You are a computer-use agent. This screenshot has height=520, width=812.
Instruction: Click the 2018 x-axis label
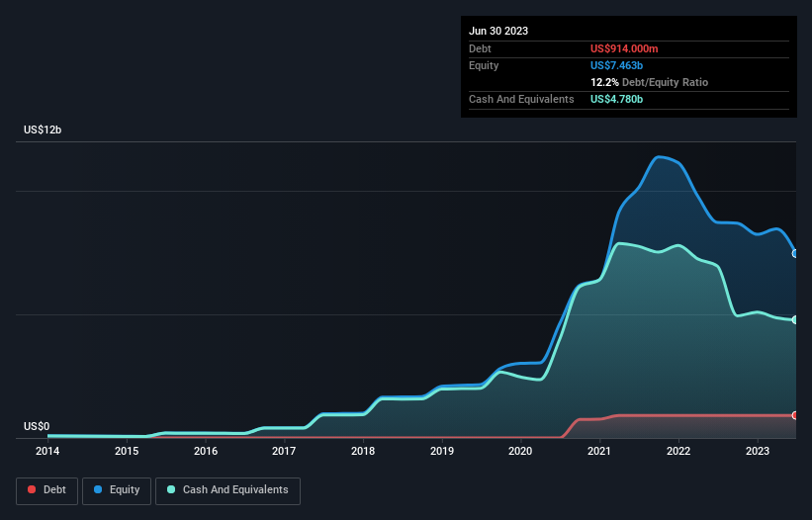(x=363, y=451)
